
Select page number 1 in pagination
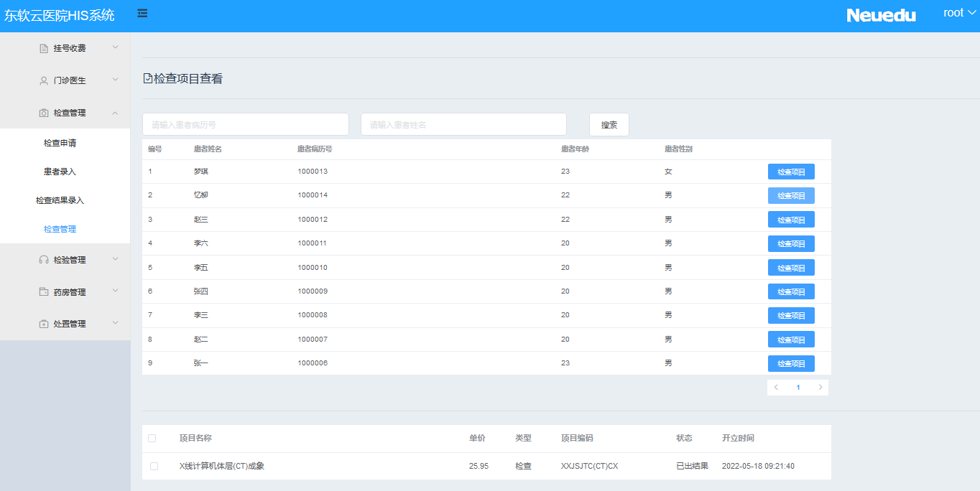coord(798,388)
